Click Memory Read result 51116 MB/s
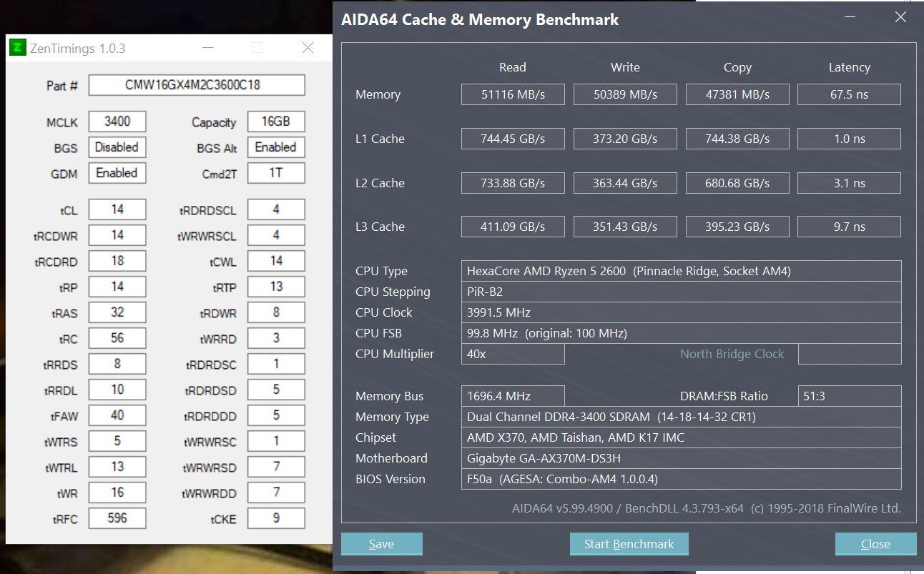 click(513, 94)
